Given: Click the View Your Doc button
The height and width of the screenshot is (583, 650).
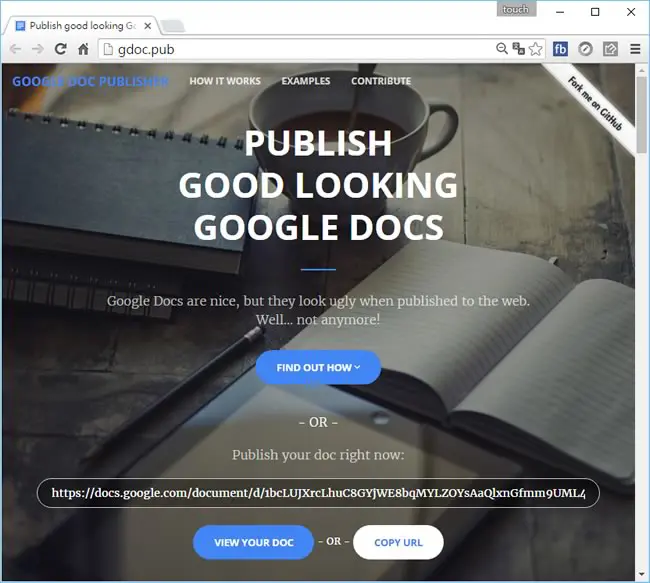Looking at the screenshot, I should (x=253, y=542).
